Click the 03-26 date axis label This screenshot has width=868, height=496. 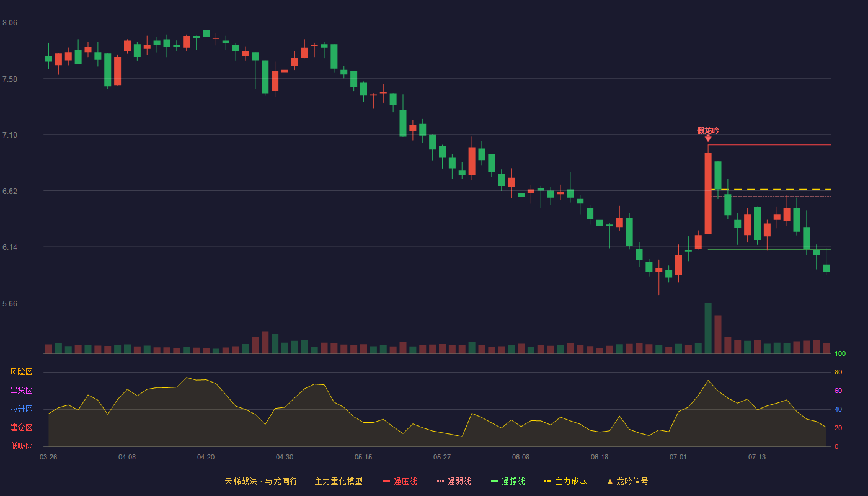48,457
